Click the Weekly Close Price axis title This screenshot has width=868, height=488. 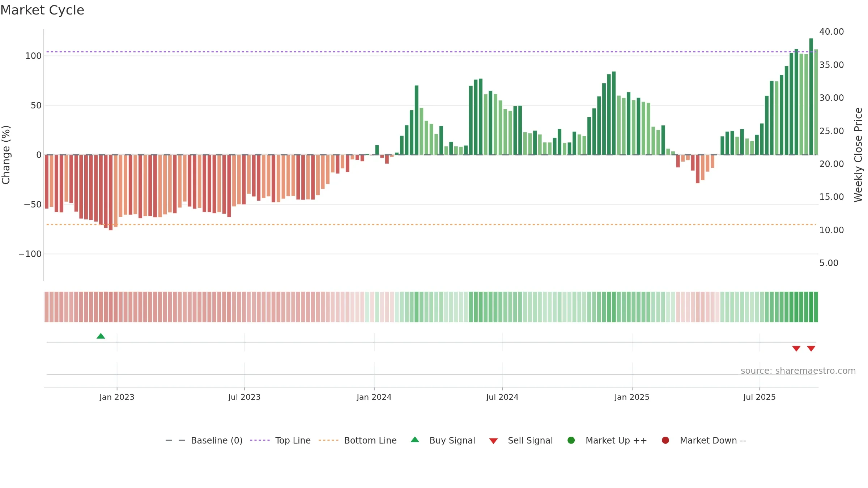pyautogui.click(x=858, y=155)
